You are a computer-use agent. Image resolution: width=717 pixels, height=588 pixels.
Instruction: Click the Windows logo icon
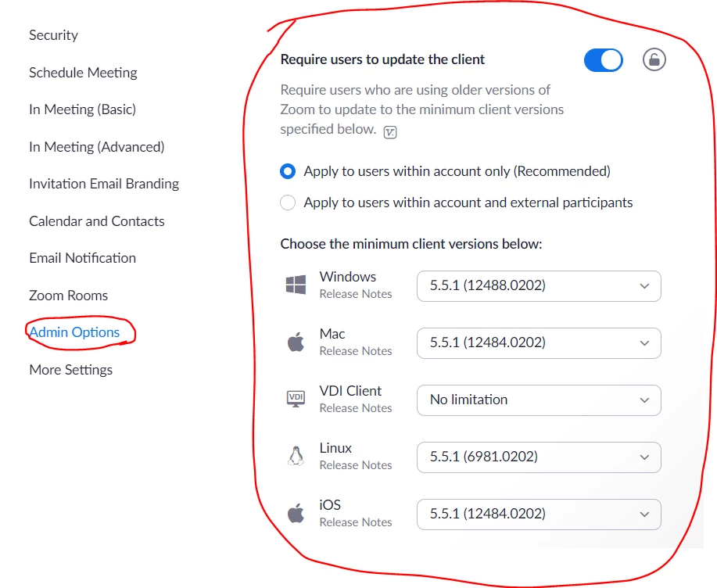tap(296, 285)
